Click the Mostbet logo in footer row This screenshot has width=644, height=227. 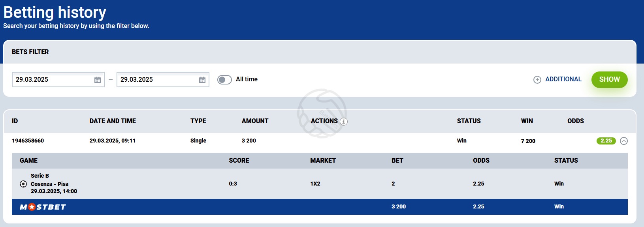(x=43, y=207)
